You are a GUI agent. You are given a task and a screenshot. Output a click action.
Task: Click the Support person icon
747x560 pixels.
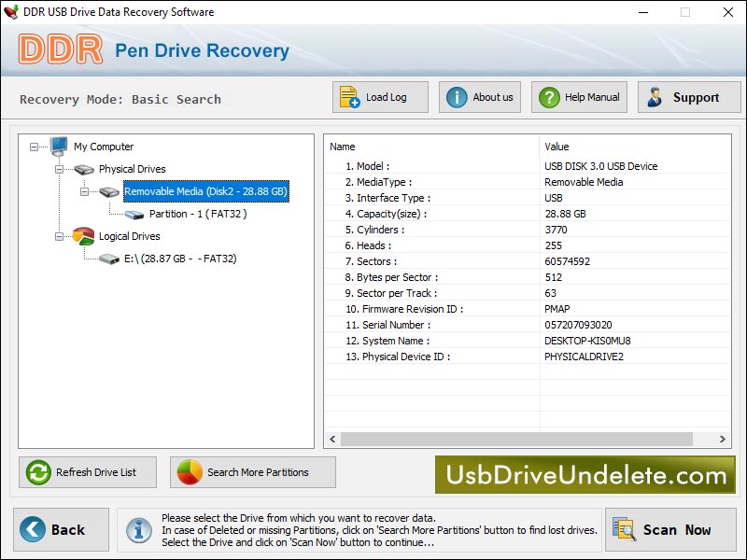[655, 97]
